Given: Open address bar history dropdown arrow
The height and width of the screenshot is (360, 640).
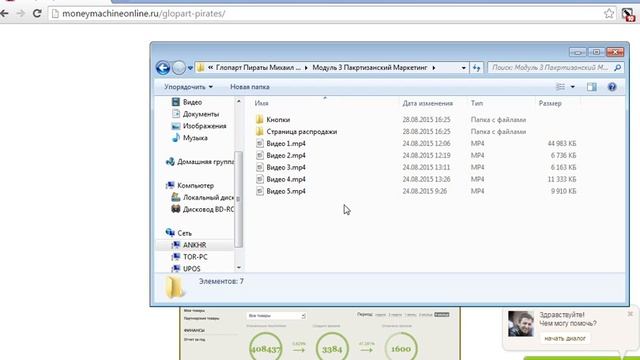Looking at the screenshot, I should click(463, 68).
